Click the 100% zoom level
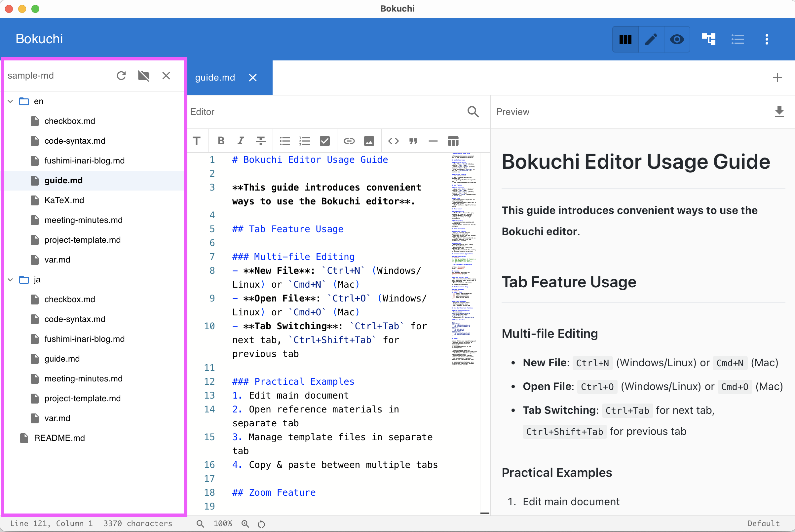This screenshot has height=532, width=795. click(x=223, y=523)
